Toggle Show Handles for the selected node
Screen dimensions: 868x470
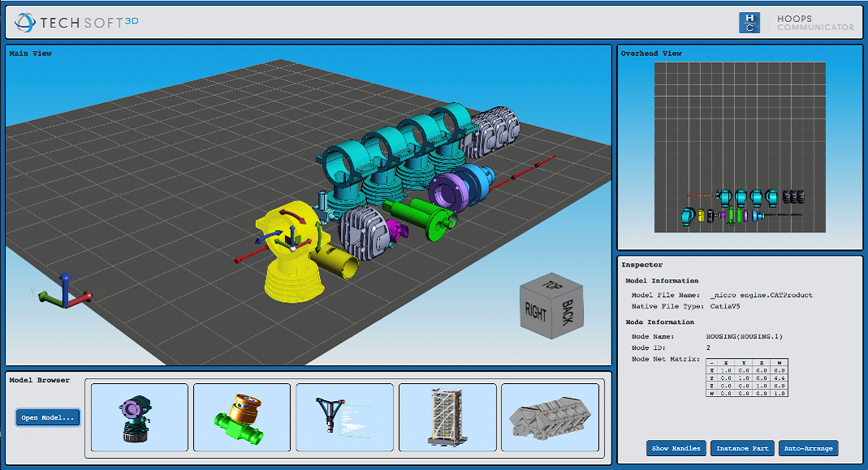tap(676, 447)
